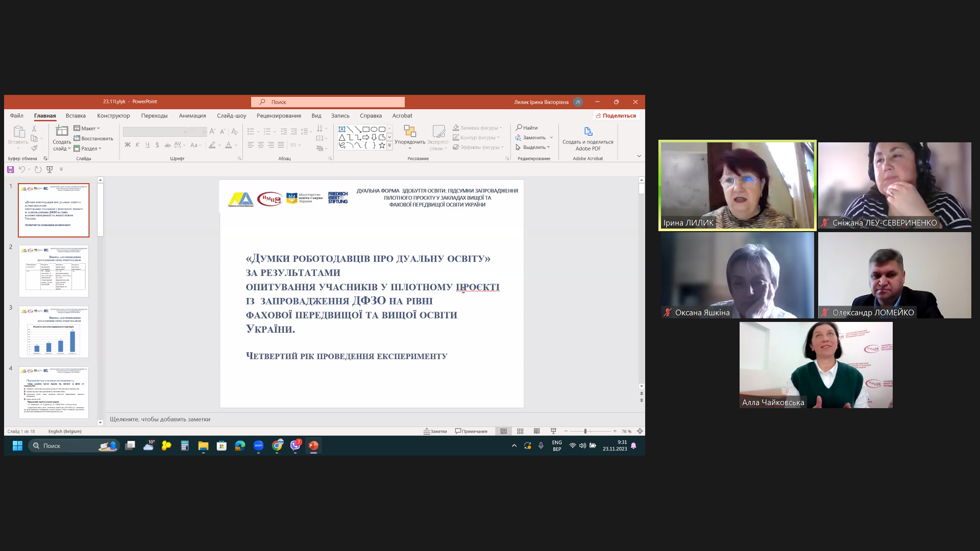Click Найти (Find) in editing group

point(527,128)
